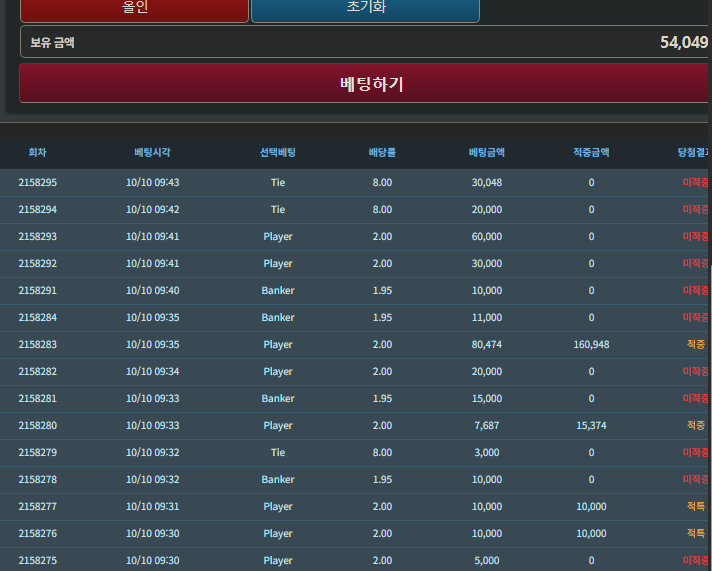
Task: Select round number 2158280
Action: tap(38, 426)
